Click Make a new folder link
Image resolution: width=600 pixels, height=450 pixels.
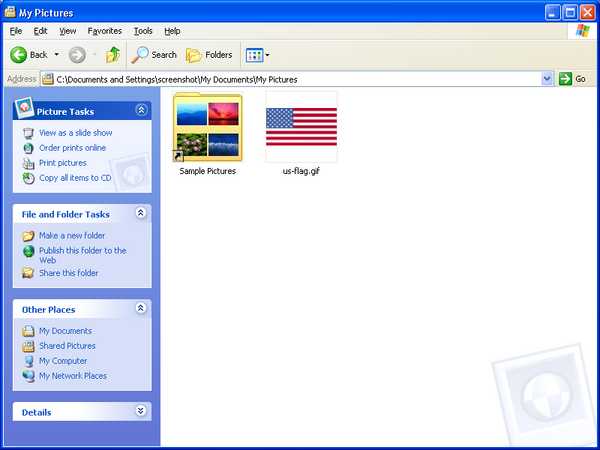72,235
